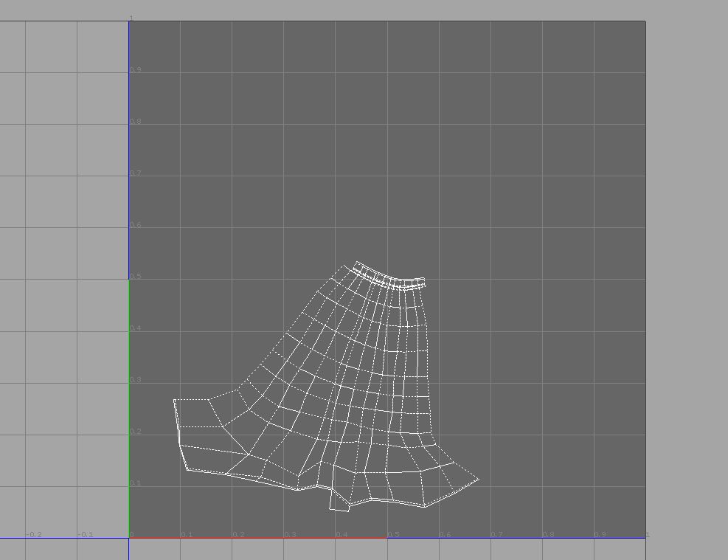Click the 0.6 label on the vertical axis
Screen dimensions: 728x560
pos(136,225)
